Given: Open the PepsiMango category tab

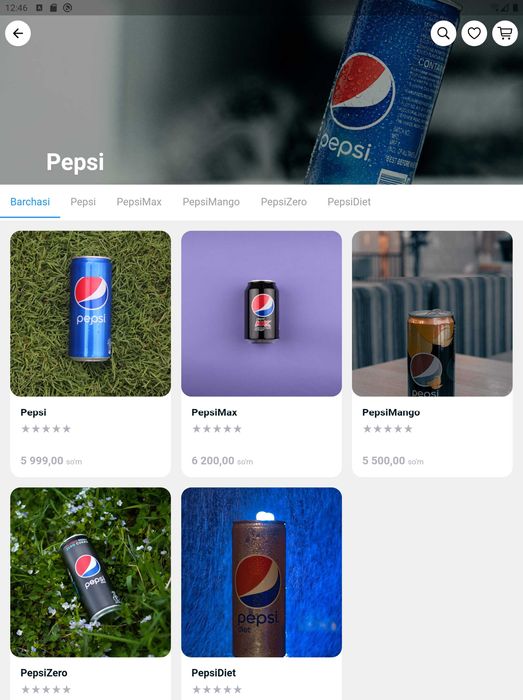Looking at the screenshot, I should (211, 202).
